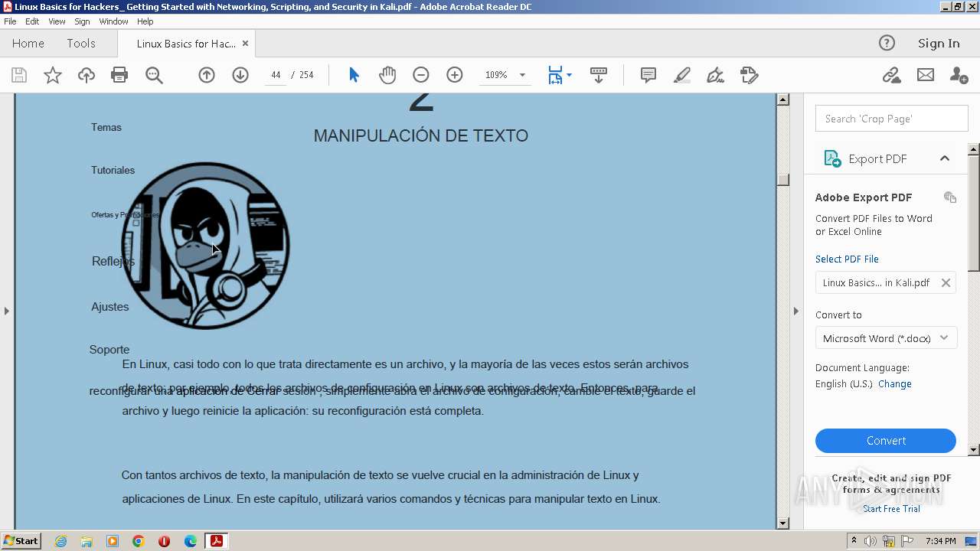Click the stamp more tools icon

click(749, 75)
